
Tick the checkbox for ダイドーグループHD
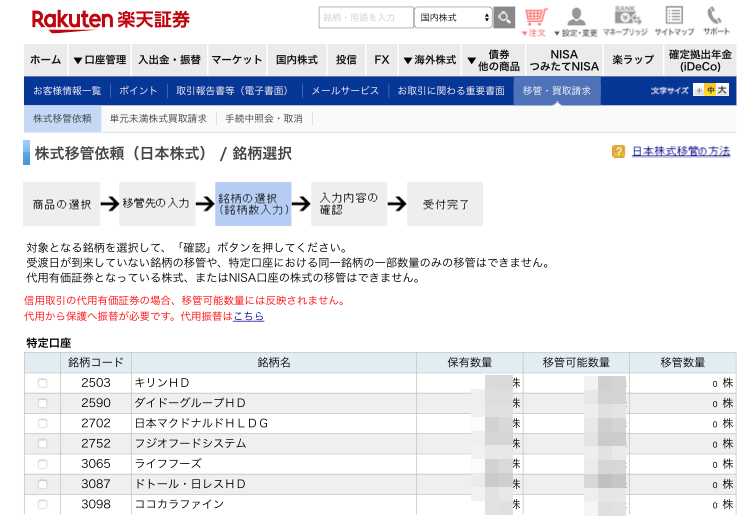[42, 404]
